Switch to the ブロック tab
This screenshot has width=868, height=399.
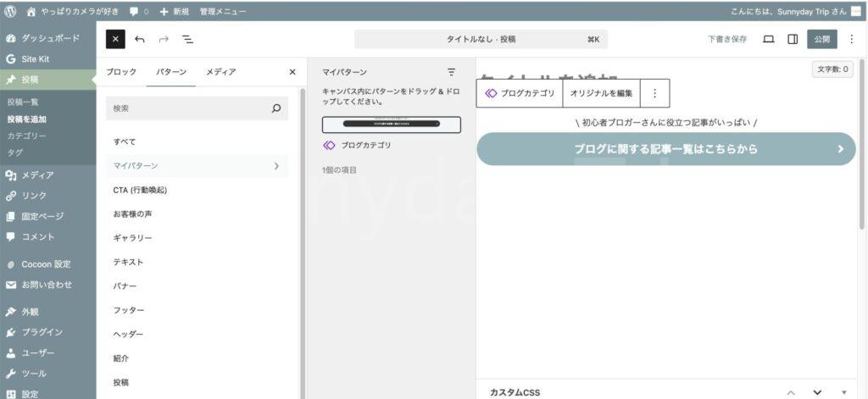(x=120, y=72)
